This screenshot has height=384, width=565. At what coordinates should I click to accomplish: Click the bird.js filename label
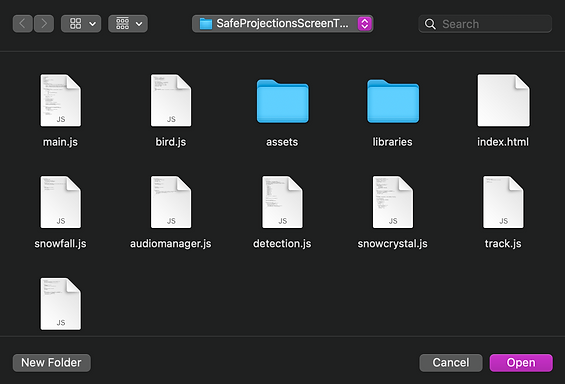tap(171, 142)
